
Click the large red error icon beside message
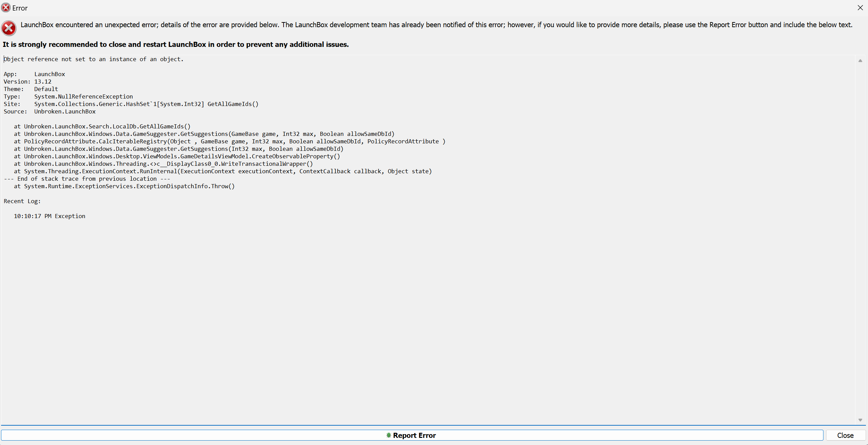(9, 28)
